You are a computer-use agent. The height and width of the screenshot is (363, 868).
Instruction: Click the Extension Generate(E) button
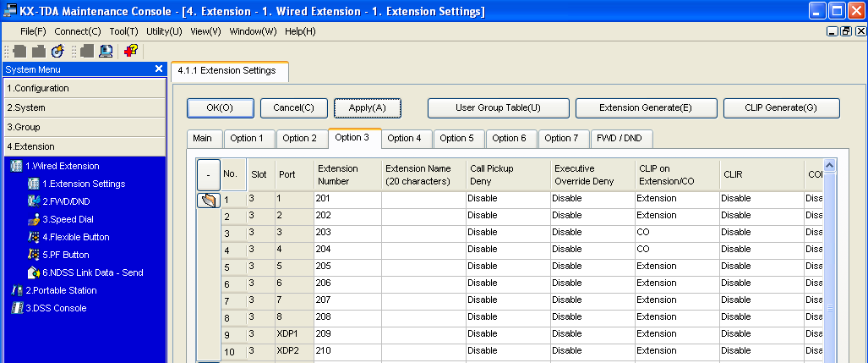(x=646, y=108)
